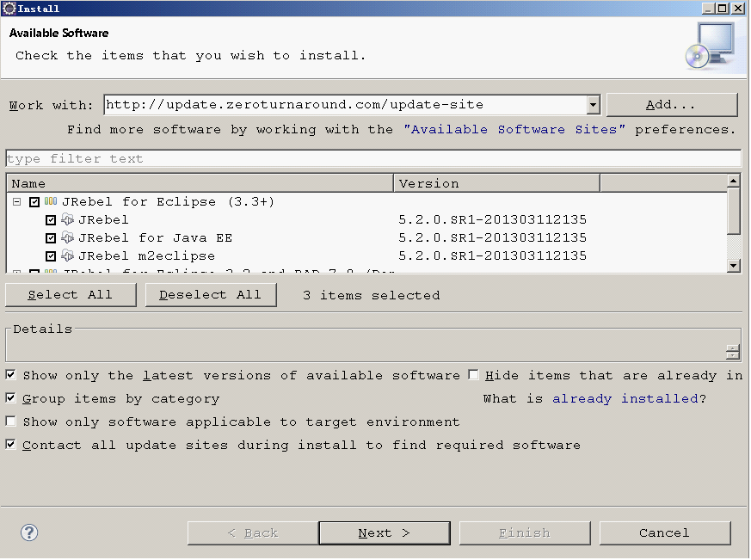The height and width of the screenshot is (560, 751).
Task: Click into the Work with URL field
Action: (x=345, y=105)
